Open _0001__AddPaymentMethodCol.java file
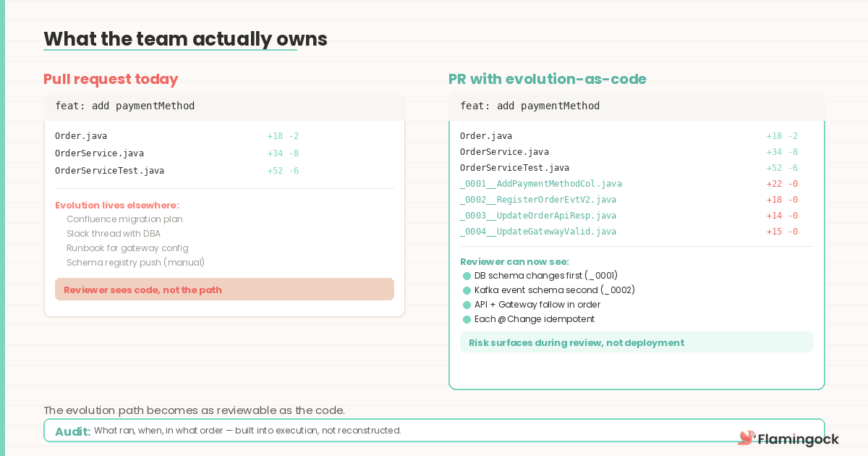868x456 pixels. (x=541, y=184)
